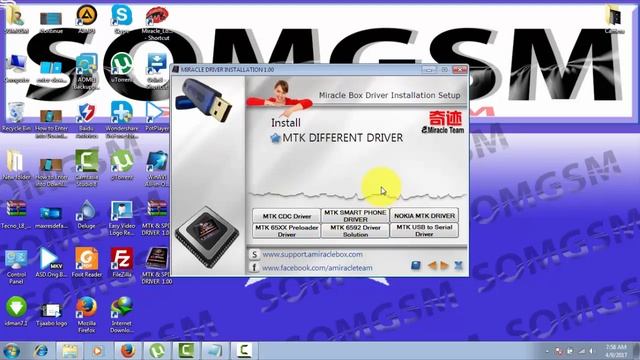Go forward with the orange right arrow
Image resolution: width=640 pixels, height=360 pixels.
444,266
